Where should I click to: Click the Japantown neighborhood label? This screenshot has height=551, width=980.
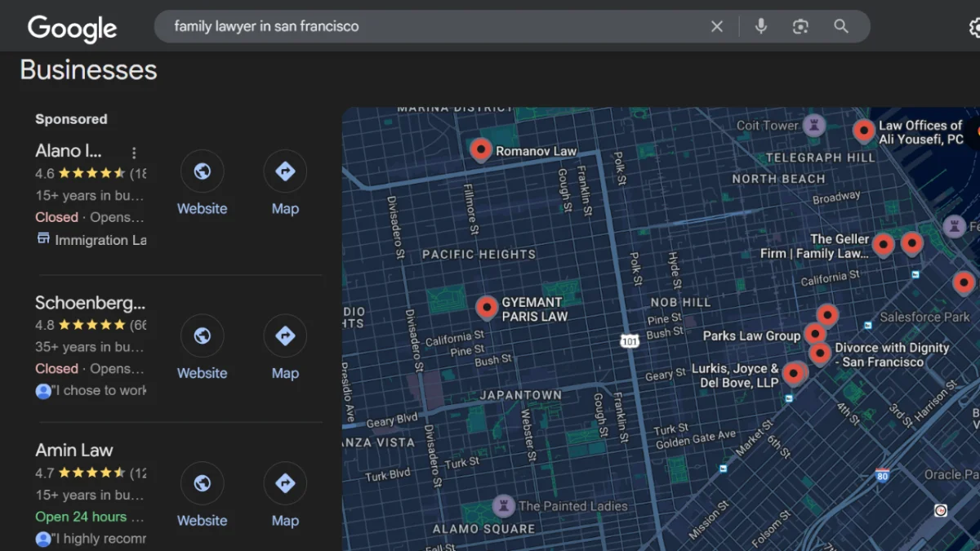click(x=521, y=395)
